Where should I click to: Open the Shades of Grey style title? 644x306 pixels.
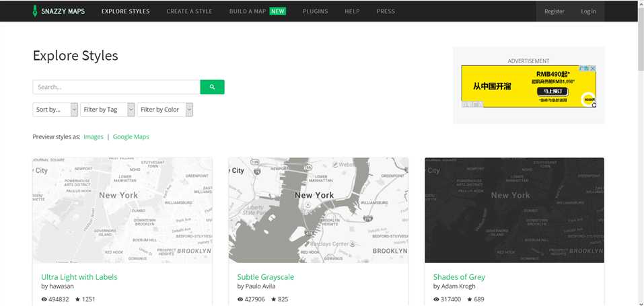[459, 277]
